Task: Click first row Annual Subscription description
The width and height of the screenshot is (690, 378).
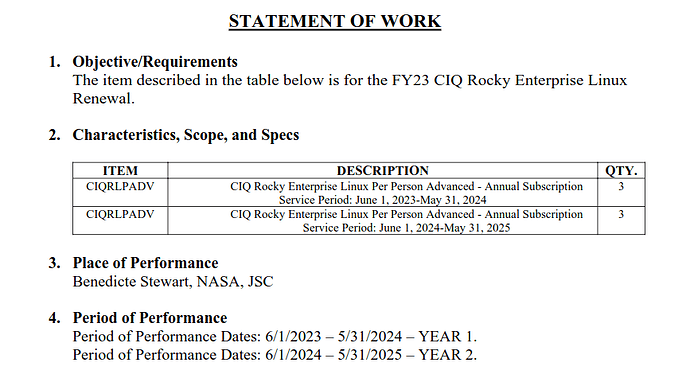Action: tap(406, 186)
